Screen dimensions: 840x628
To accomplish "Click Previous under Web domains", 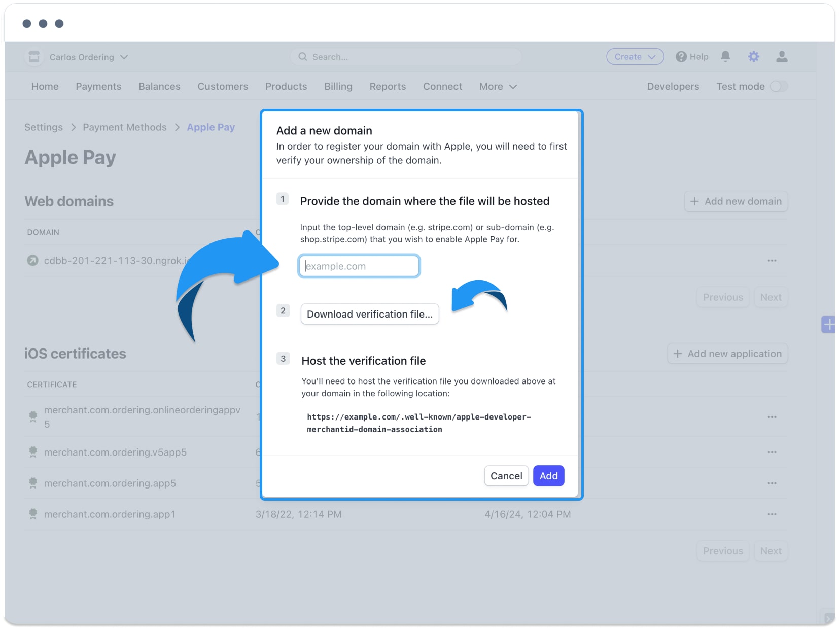I will (723, 297).
